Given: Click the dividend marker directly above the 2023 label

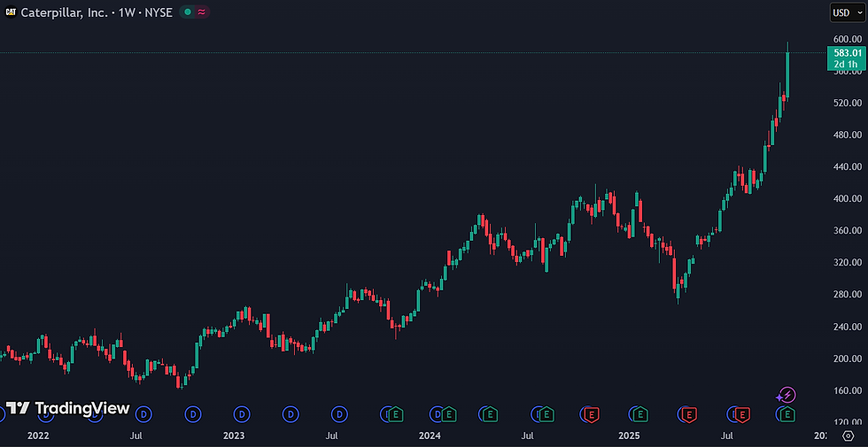Looking at the screenshot, I should 241,412.
